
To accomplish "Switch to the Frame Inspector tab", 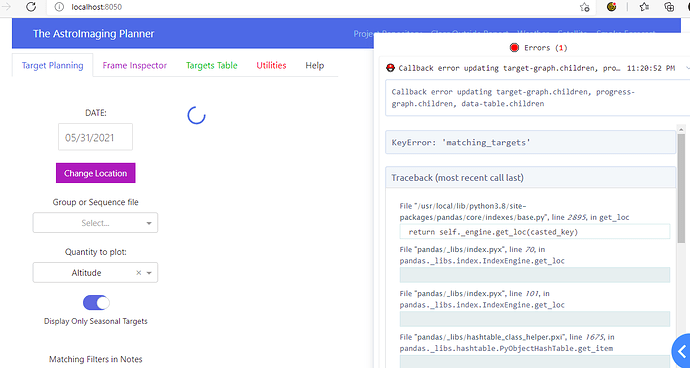I will point(135,66).
